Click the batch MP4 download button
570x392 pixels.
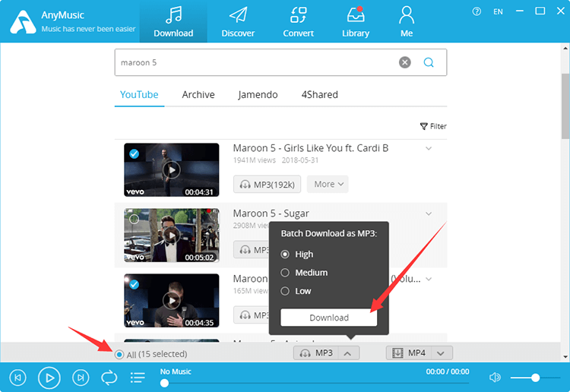click(409, 352)
